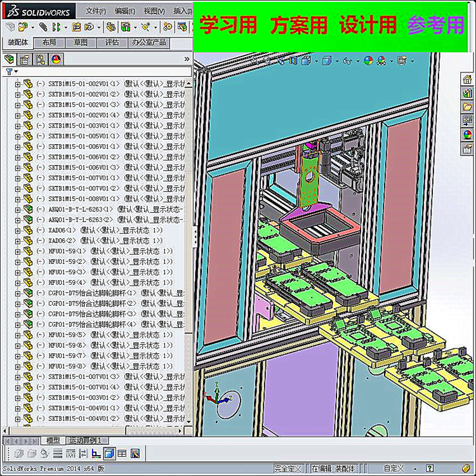Click the Linear Component Pattern icon
This screenshot has width=476, height=476.
[x=56, y=27]
